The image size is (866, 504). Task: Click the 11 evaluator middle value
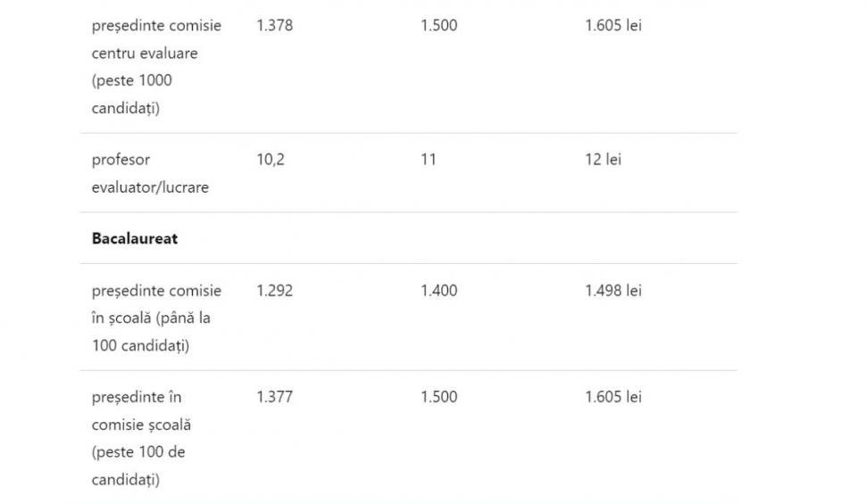(x=429, y=160)
